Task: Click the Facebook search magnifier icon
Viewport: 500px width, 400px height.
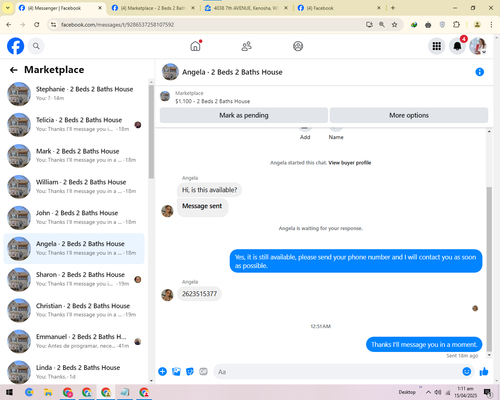Action: 36,46
